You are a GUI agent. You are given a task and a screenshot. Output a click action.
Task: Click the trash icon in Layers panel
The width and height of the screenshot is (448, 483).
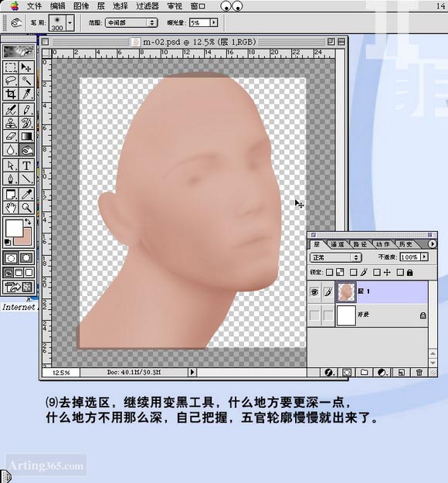(419, 372)
